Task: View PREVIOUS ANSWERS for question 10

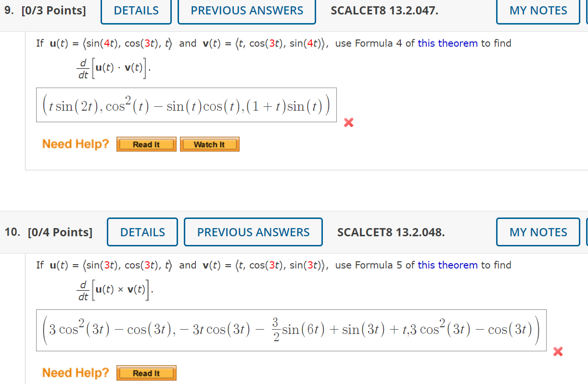Action: [x=253, y=232]
